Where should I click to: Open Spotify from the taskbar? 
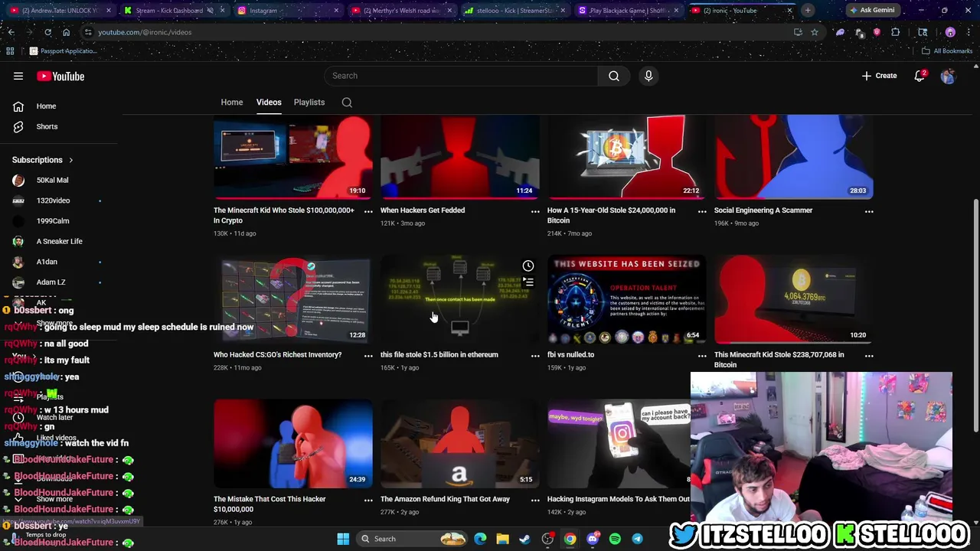(x=615, y=539)
